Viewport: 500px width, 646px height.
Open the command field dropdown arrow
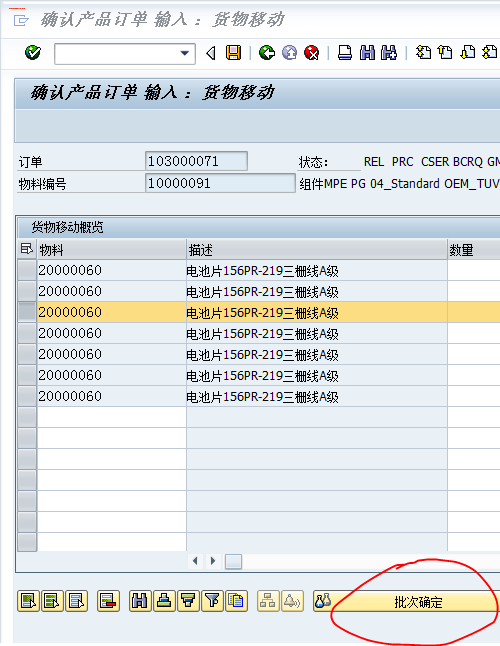pyautogui.click(x=185, y=53)
